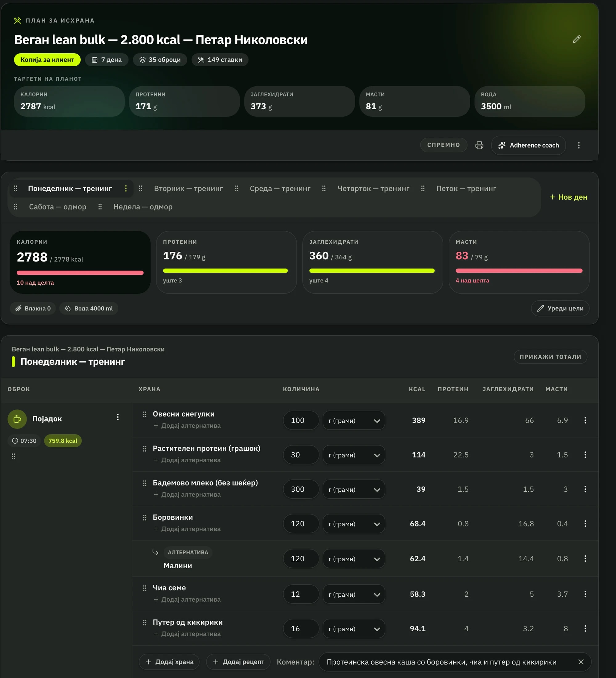Expand unit dropdown for Бадемово млеко

354,489
